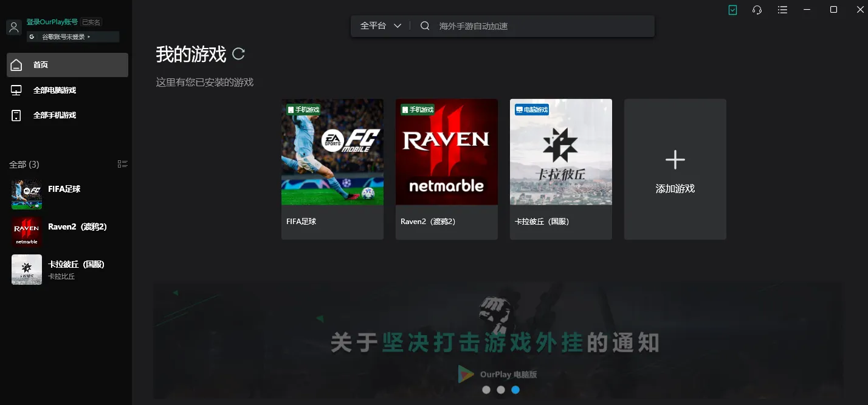Click 手机游戏 tag on the Raven2 card
The height and width of the screenshot is (405, 868).
click(418, 110)
